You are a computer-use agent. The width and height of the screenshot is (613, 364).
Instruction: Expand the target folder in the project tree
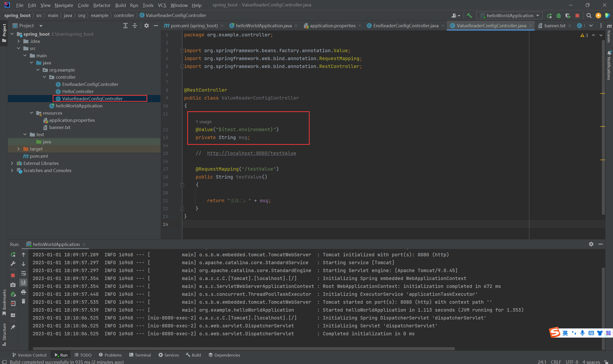[x=18, y=149]
